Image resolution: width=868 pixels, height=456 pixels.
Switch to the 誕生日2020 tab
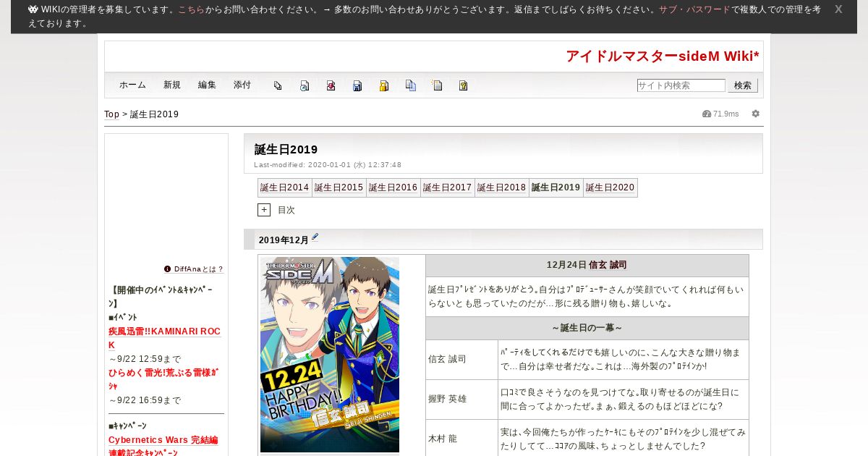[610, 187]
